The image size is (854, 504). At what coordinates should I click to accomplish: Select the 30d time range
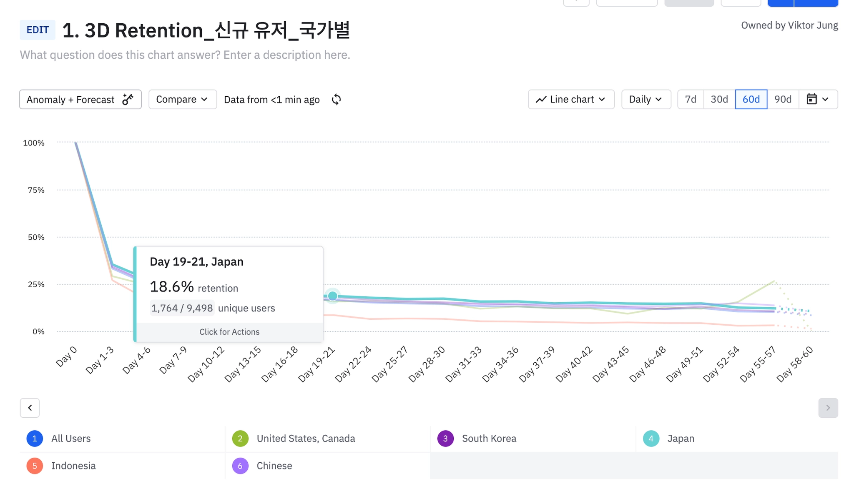(x=719, y=100)
